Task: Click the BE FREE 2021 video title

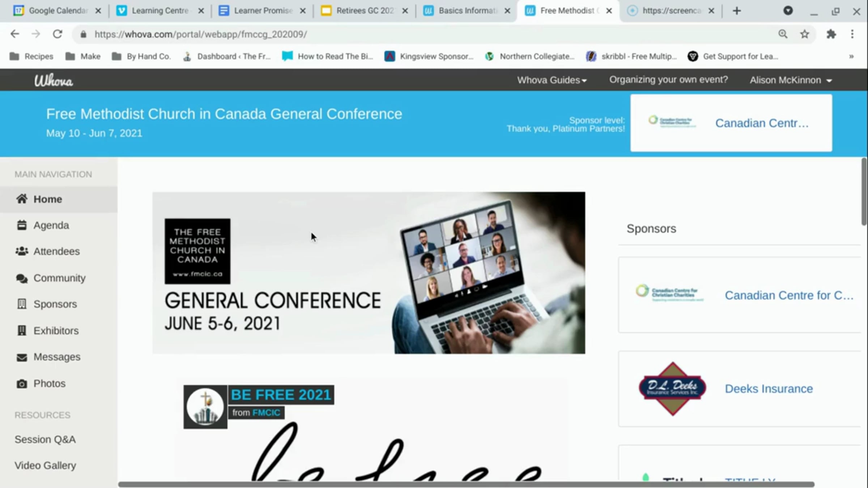Action: tap(281, 395)
